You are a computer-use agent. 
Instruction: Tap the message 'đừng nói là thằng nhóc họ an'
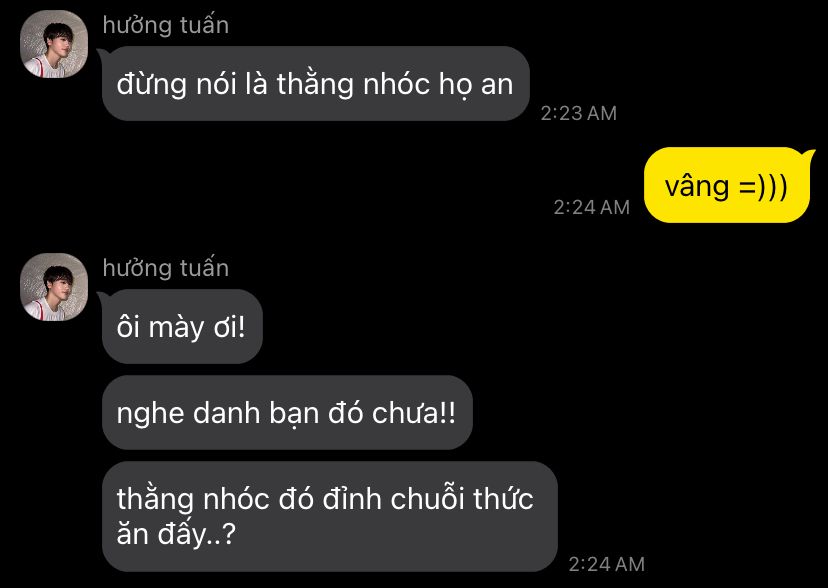tap(315, 83)
